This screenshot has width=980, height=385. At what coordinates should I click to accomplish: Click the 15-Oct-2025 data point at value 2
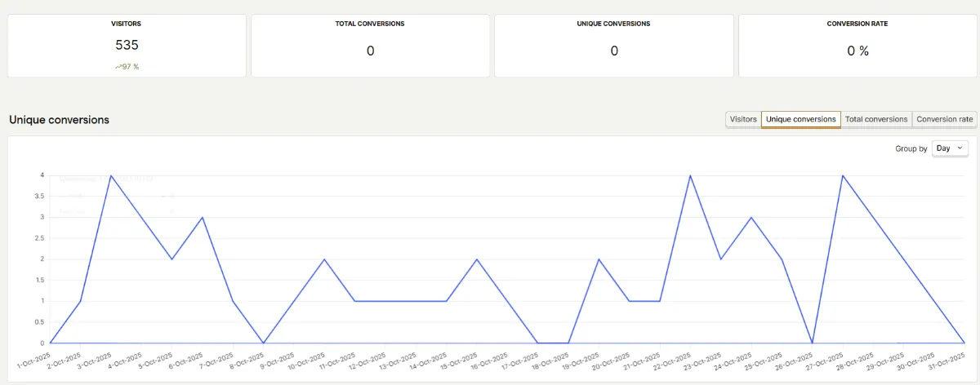477,259
